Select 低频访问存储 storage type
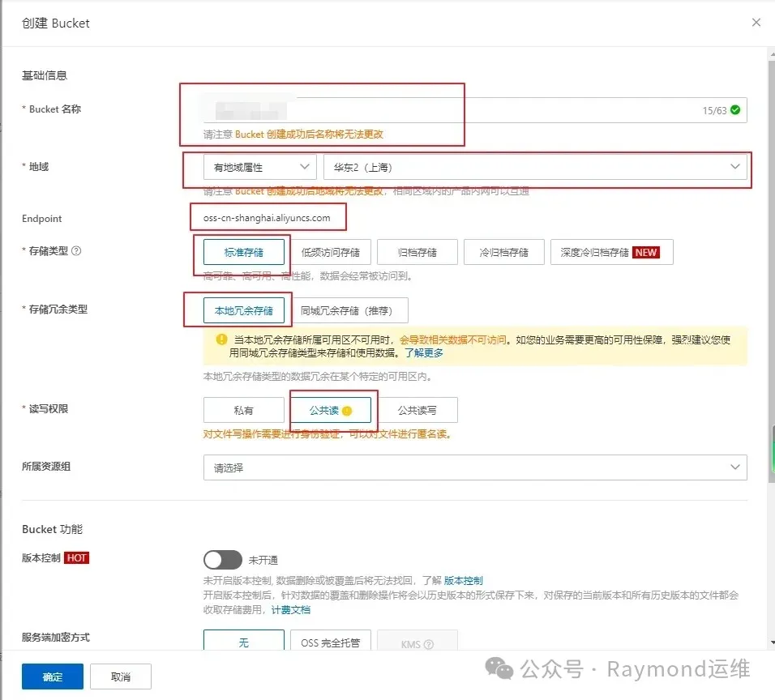Viewport: 775px width, 700px height. pos(331,253)
